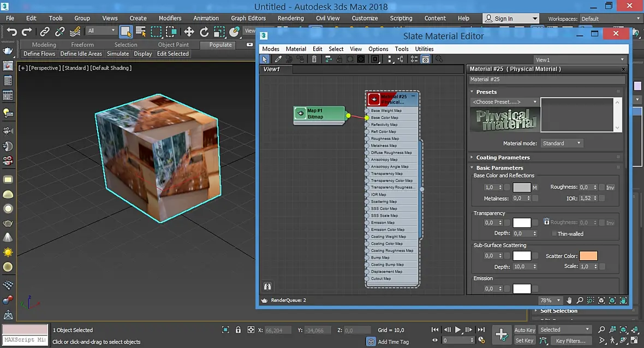Click the Populate ribbon tab
644x348 pixels.
click(x=220, y=45)
